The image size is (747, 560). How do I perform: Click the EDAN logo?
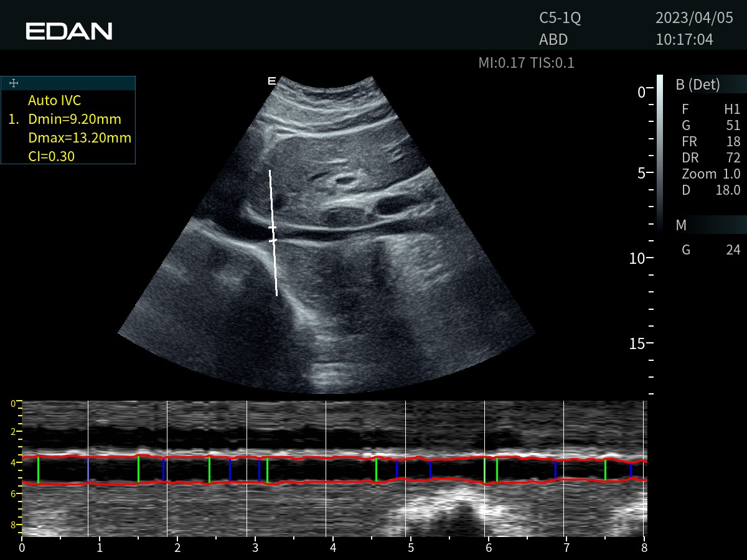(69, 31)
